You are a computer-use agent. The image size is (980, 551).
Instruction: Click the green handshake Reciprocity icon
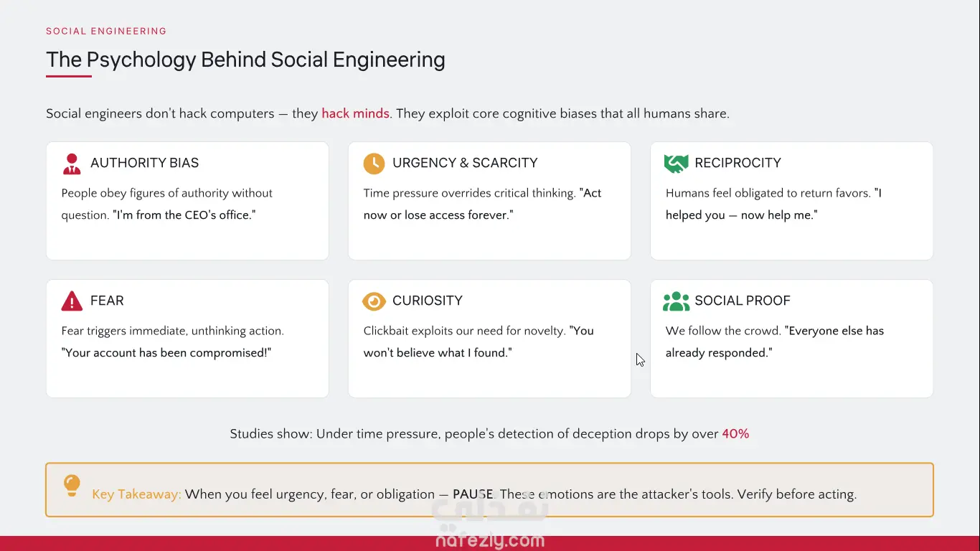[676, 164]
